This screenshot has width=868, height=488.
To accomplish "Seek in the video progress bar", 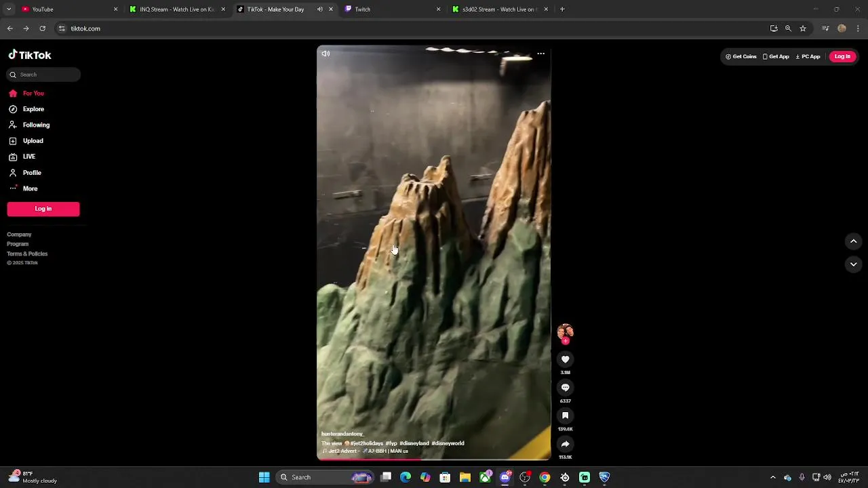I will click(434, 460).
